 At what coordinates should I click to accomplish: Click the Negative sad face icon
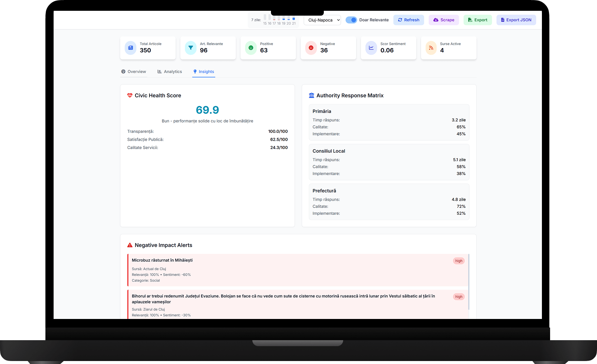click(x=311, y=48)
